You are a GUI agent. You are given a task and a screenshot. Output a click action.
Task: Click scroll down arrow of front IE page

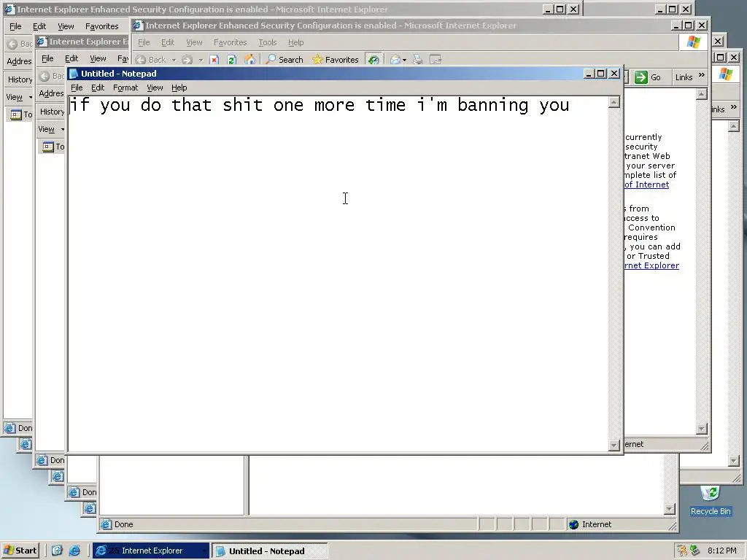701,429
